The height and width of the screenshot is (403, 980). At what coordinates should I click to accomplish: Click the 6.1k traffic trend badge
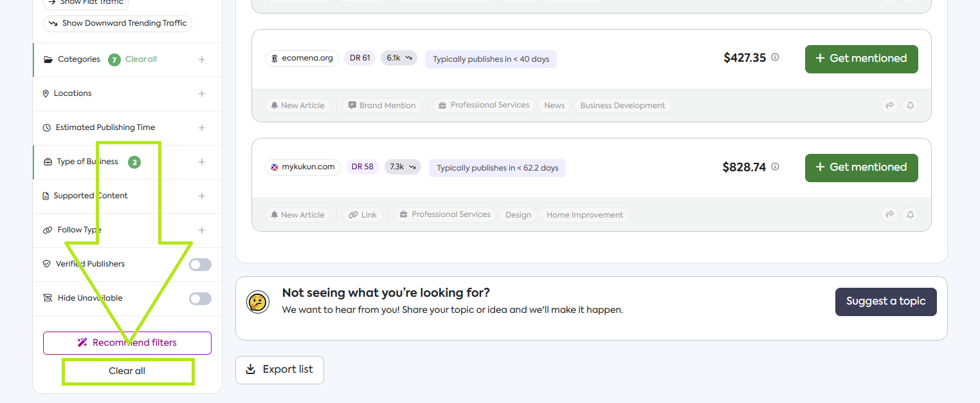(x=399, y=58)
